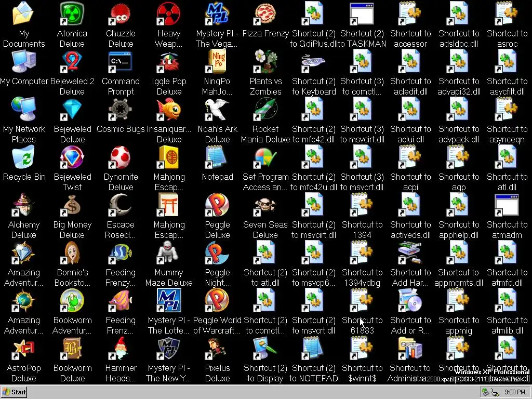The width and height of the screenshot is (532, 399).
Task: Select Shortcut (2) to NOTEPAD icon
Action: pyautogui.click(x=313, y=348)
